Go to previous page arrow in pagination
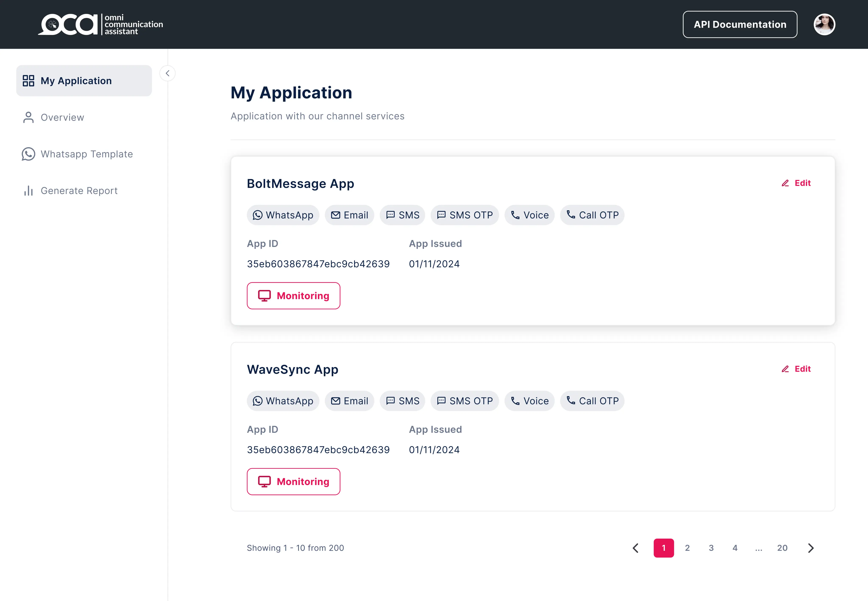The height and width of the screenshot is (601, 868). tap(636, 548)
